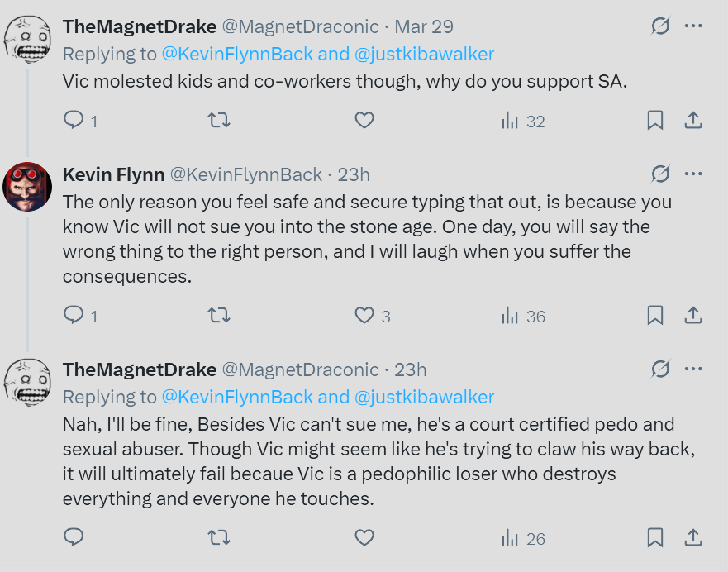Reply to TheMagnetDrake's first tweet
The width and height of the screenshot is (728, 572).
74,121
